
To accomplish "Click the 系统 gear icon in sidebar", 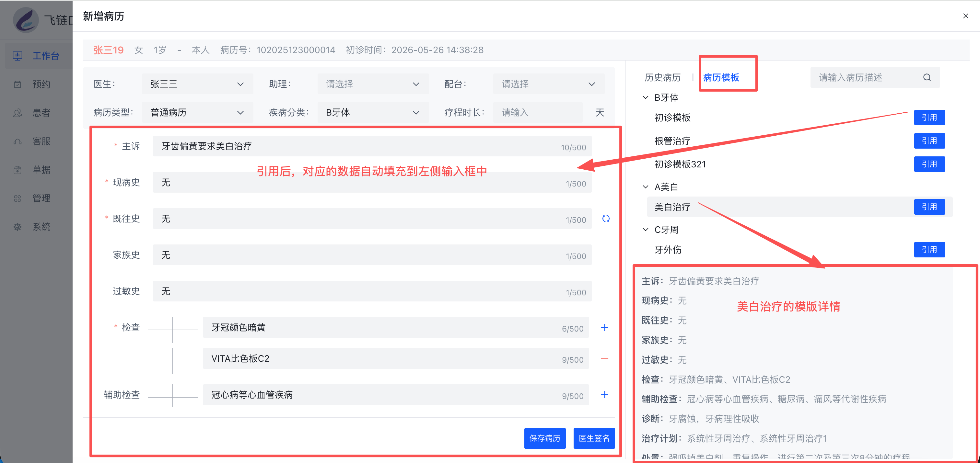I will (x=17, y=227).
